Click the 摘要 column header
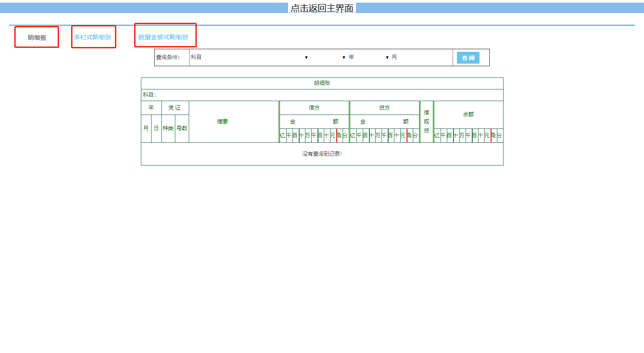This screenshot has height=353, width=644. [223, 122]
